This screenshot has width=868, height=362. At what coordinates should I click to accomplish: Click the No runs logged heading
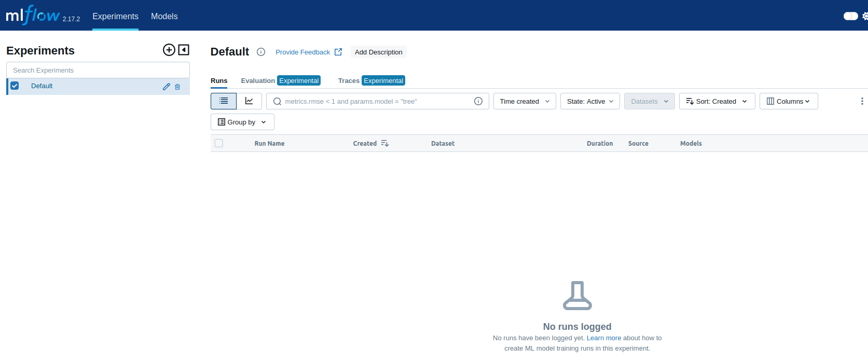[x=577, y=326]
